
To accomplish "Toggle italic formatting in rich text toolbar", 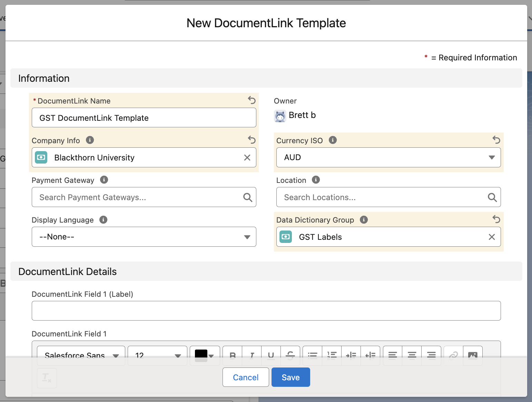I will click(252, 355).
